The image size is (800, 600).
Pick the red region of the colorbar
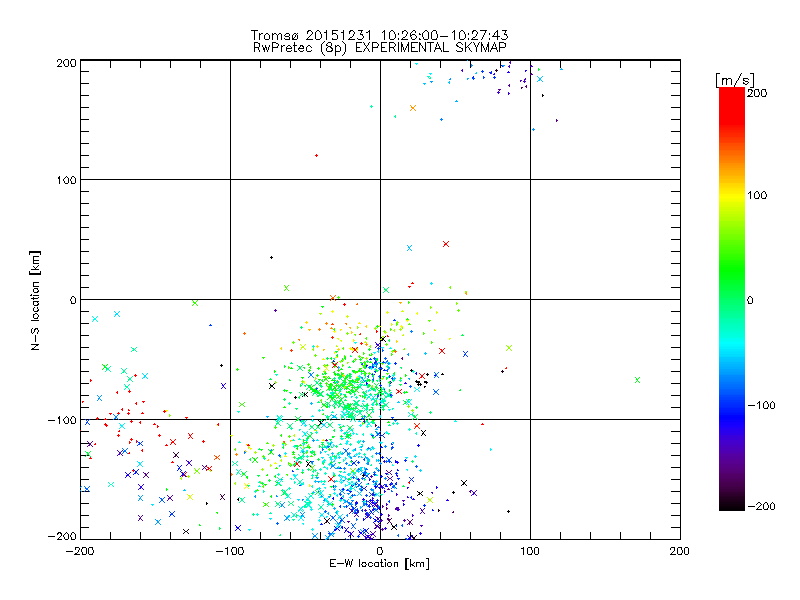pyautogui.click(x=732, y=107)
